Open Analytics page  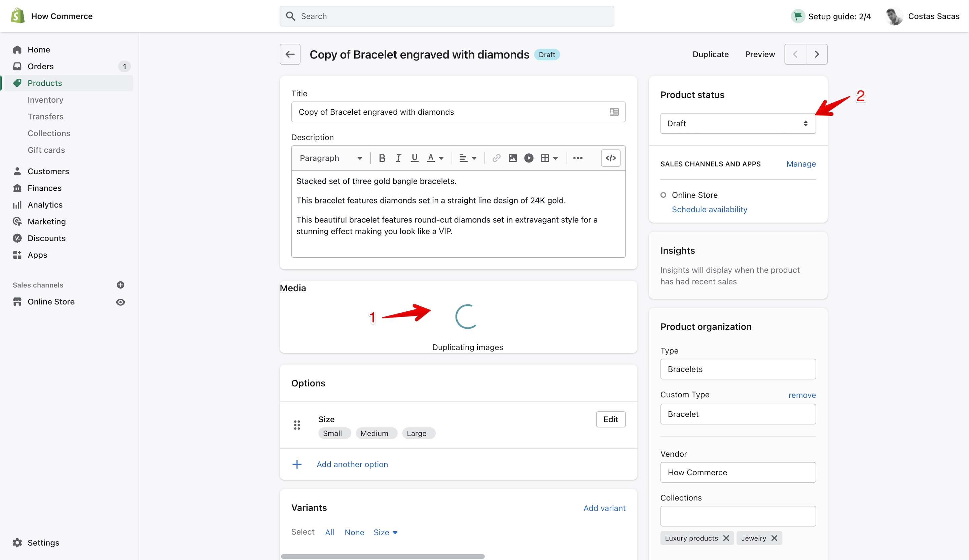click(45, 204)
